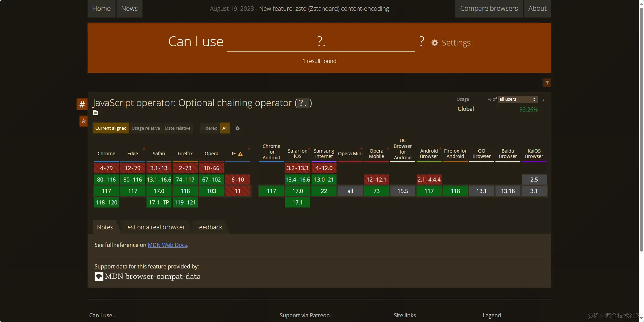Viewport: 644px width, 322px height.
Task: Select Samsung Internet 22 cell
Action: point(324,191)
